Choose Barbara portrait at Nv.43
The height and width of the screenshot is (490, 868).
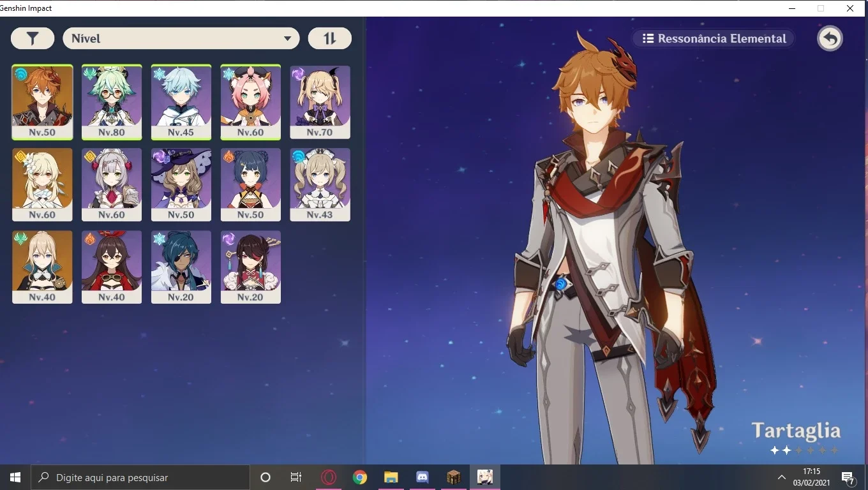(320, 184)
